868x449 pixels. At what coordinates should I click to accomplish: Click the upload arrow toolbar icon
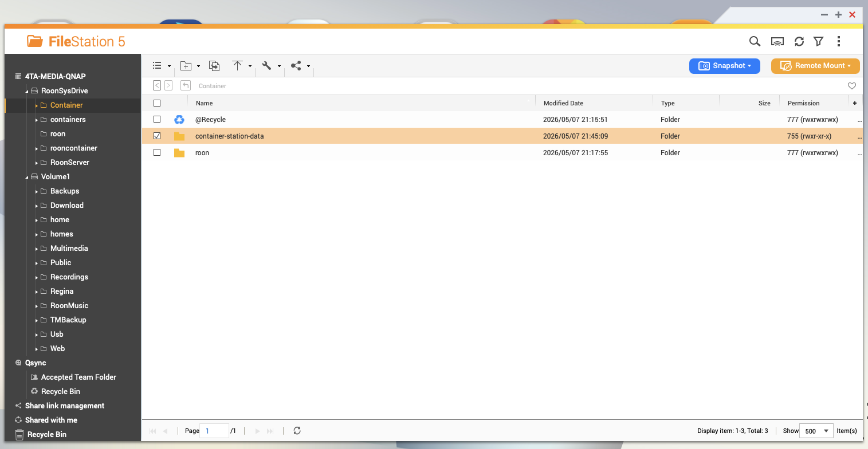[x=238, y=66]
